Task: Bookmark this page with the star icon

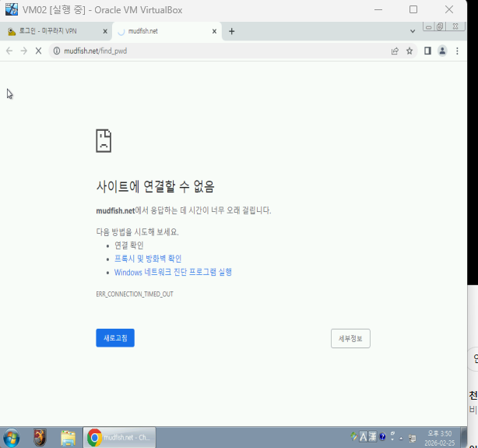Action: 409,51
